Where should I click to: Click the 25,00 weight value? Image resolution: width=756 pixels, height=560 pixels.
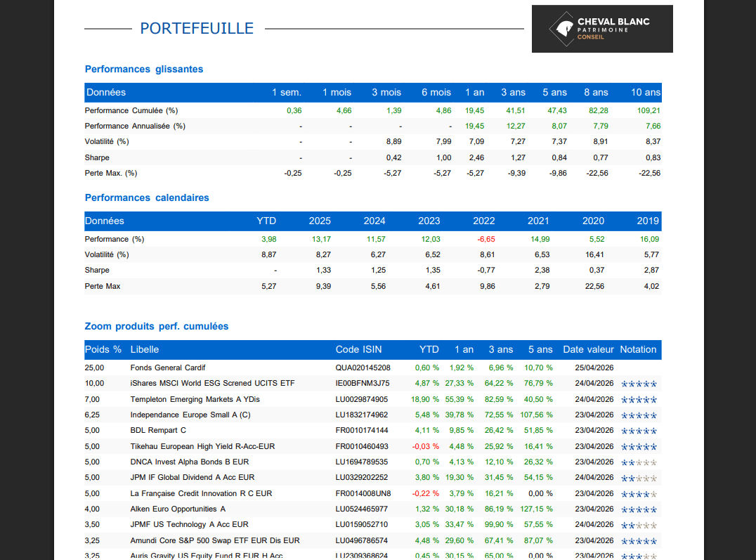[94, 367]
